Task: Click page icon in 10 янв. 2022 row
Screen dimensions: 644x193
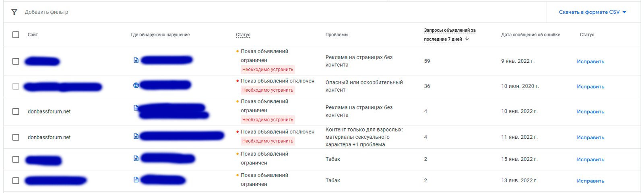Action: point(136,108)
